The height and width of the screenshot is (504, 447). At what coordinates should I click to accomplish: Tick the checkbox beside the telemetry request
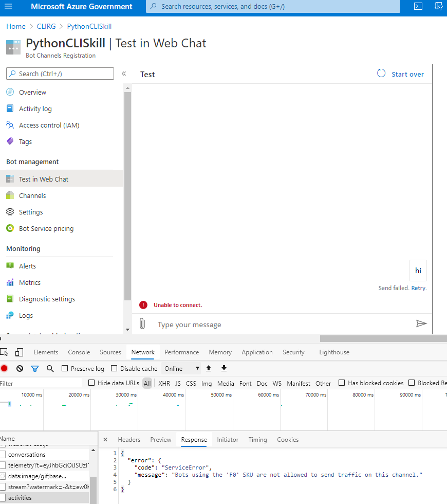pos(3,465)
